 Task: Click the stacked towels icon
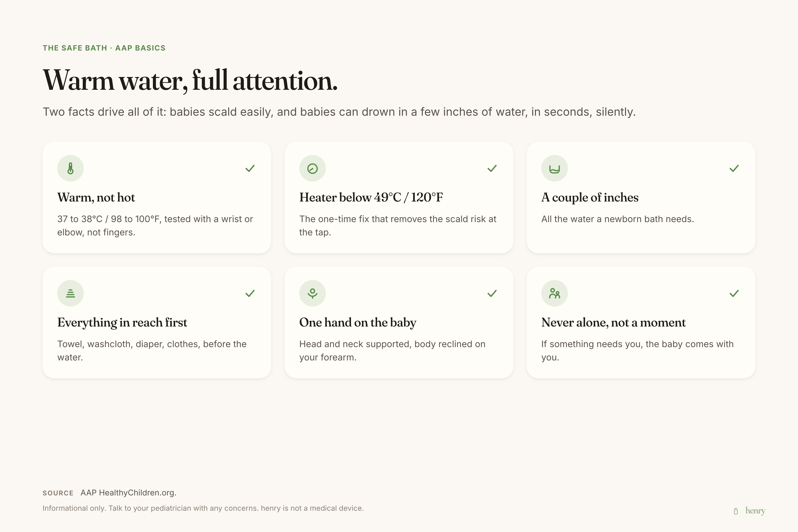[70, 293]
